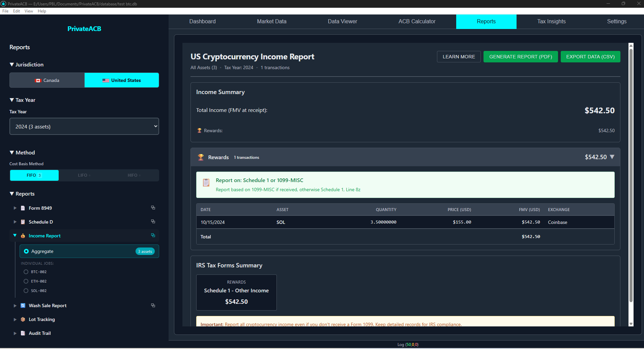Click the Reports tab

pyautogui.click(x=486, y=22)
